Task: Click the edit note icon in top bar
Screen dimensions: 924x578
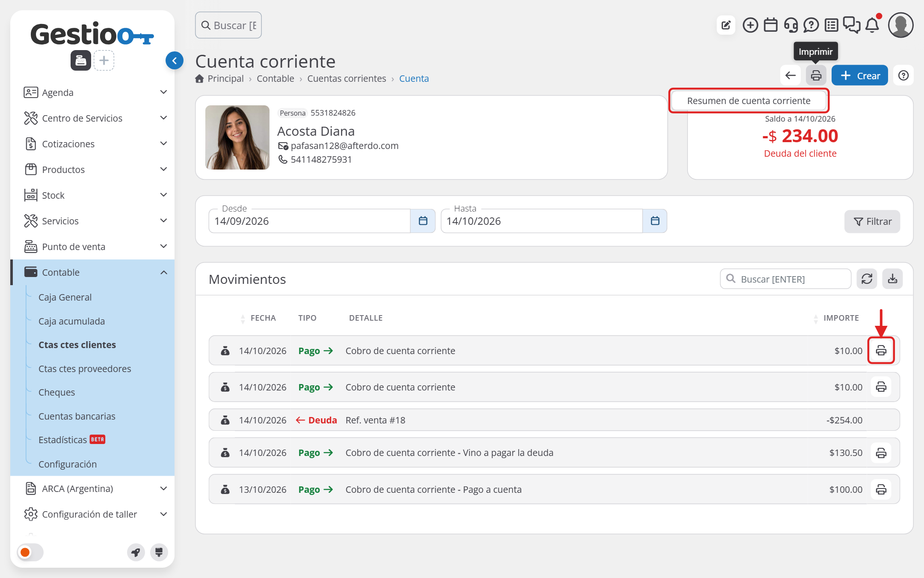Action: [x=726, y=25]
